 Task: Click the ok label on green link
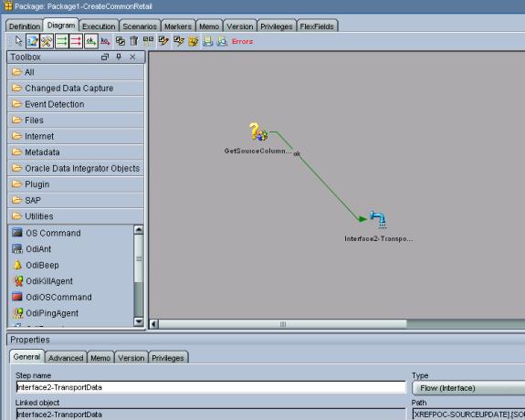[297, 154]
